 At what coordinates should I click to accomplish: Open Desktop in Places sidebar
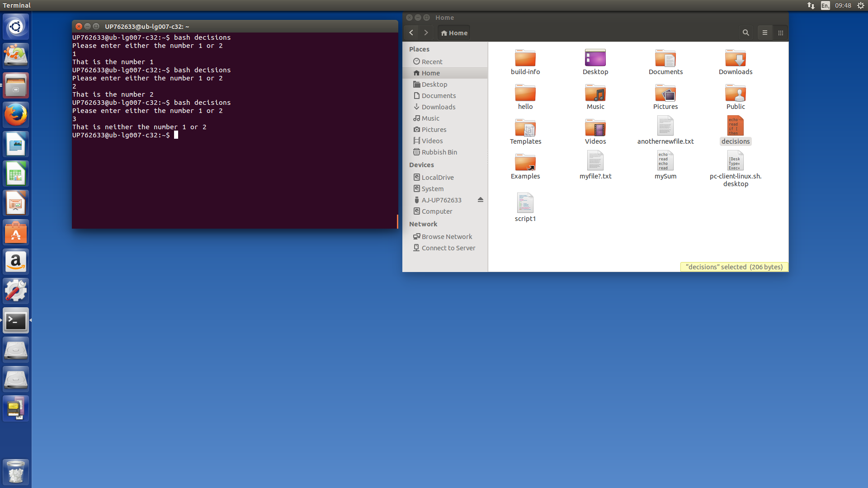(x=445, y=84)
